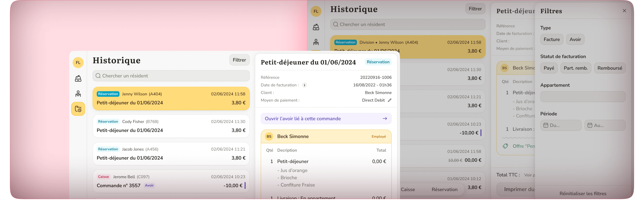
Task: Open the residents icon in front sidebar
Action: (78, 94)
